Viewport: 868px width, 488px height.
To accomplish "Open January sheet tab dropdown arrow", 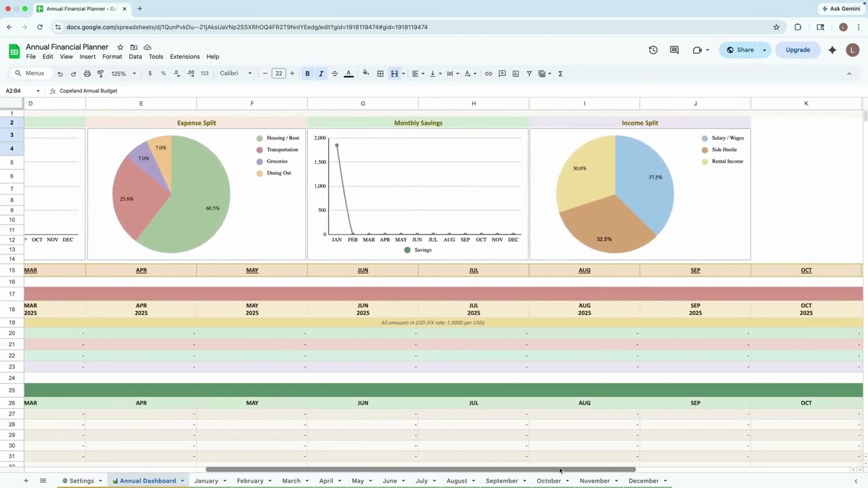I will point(225,481).
